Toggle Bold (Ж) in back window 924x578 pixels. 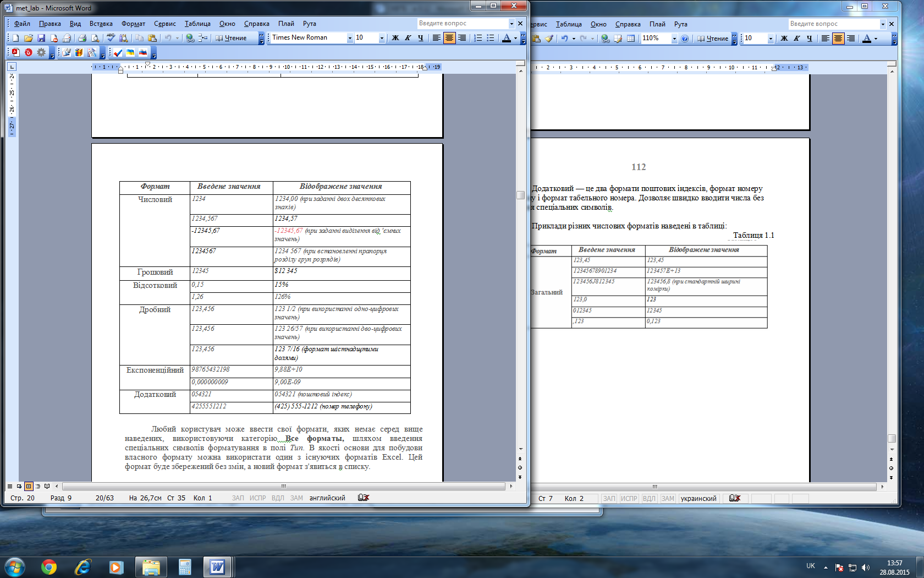(x=784, y=39)
